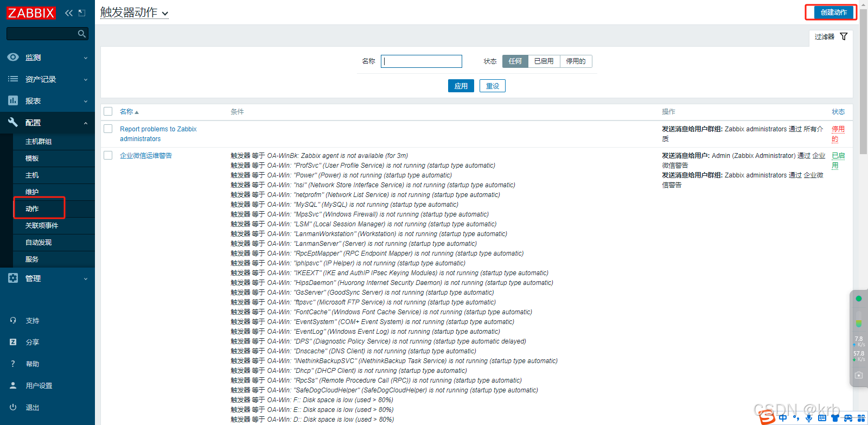Click the Z share icon for 分享
The width and height of the screenshot is (868, 425).
tap(13, 342)
